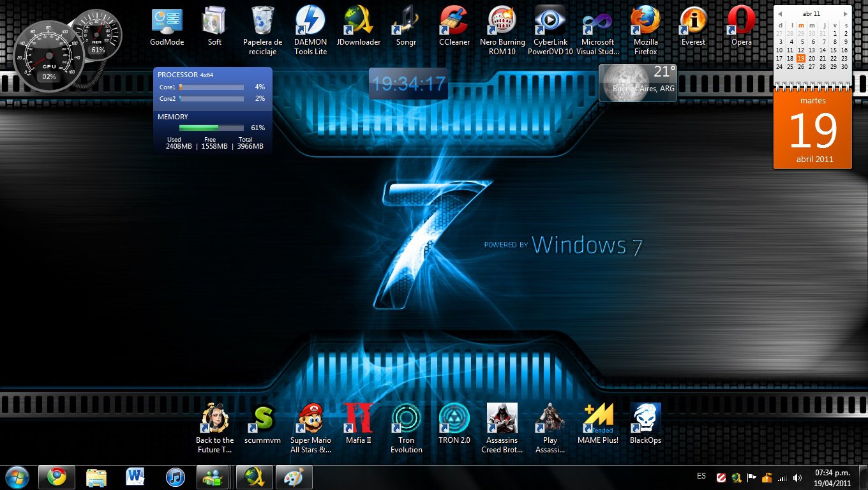
Task: Go to previous month in calendar gadget
Action: point(780,14)
